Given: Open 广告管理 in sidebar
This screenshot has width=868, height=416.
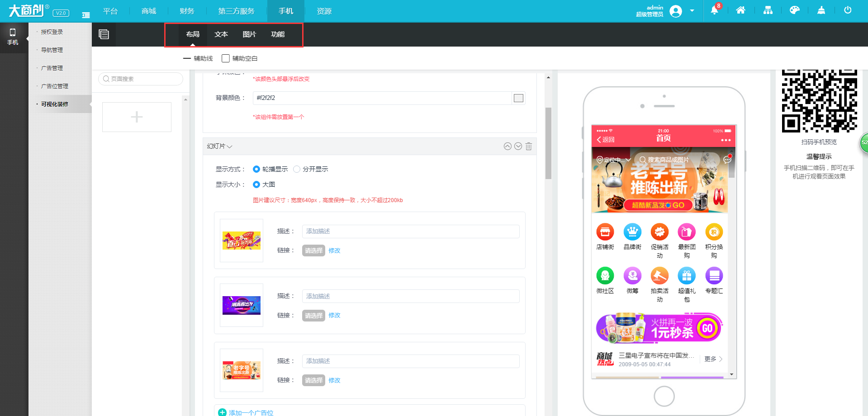Looking at the screenshot, I should pyautogui.click(x=52, y=68).
